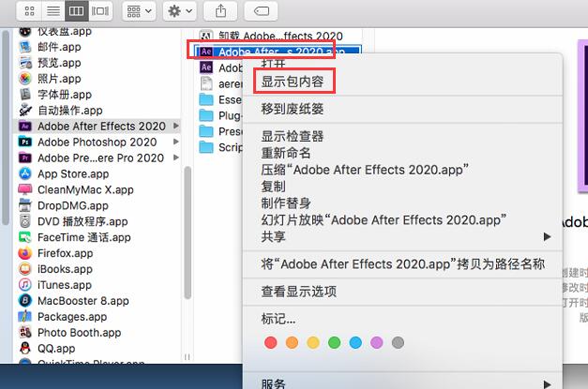Select 照片.app icon
The height and width of the screenshot is (389, 588).
coord(24,79)
